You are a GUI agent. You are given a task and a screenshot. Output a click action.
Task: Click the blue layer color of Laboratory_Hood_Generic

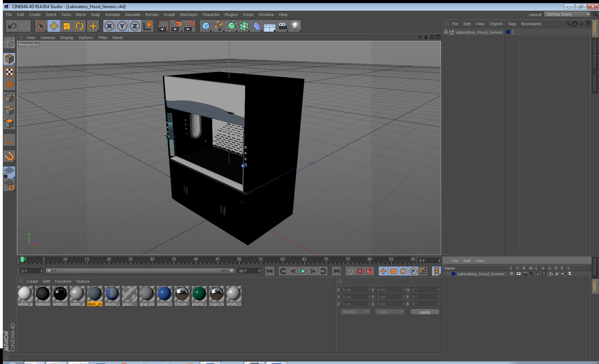click(x=508, y=32)
